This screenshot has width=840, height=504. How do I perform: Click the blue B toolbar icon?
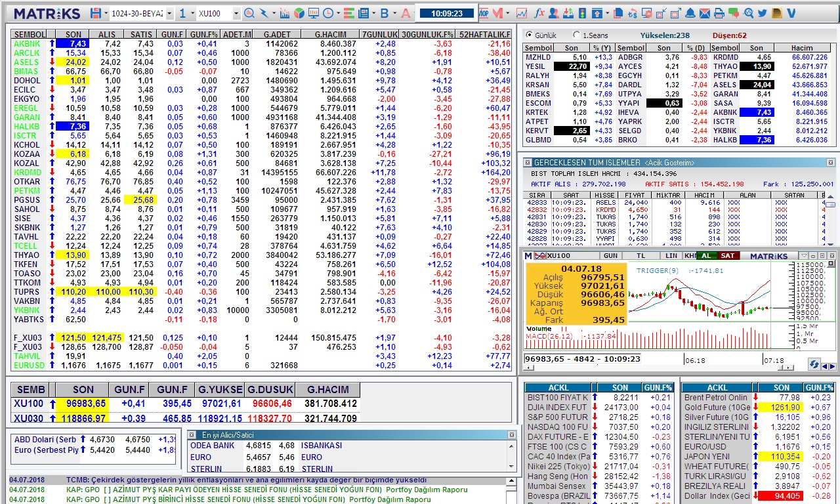385,13
